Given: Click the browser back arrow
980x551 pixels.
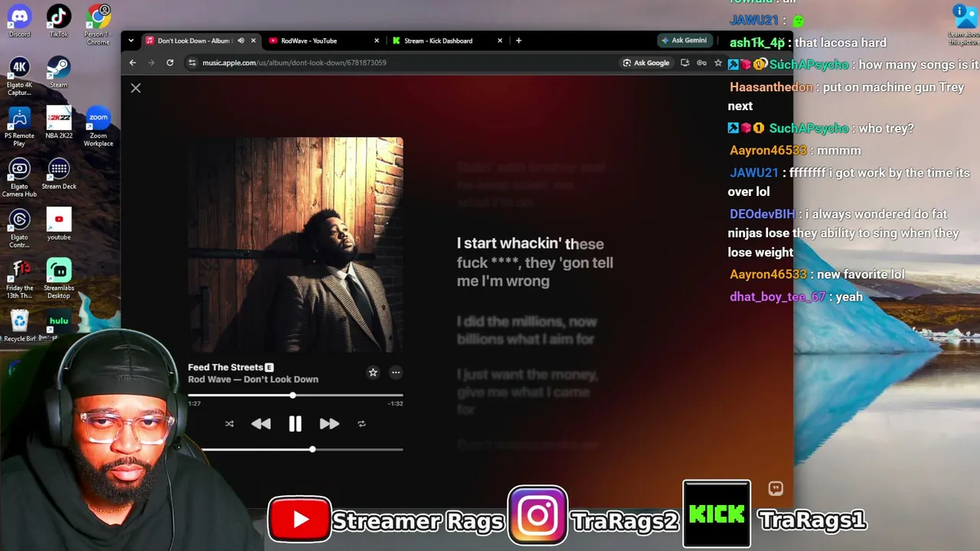Looking at the screenshot, I should click(x=132, y=63).
